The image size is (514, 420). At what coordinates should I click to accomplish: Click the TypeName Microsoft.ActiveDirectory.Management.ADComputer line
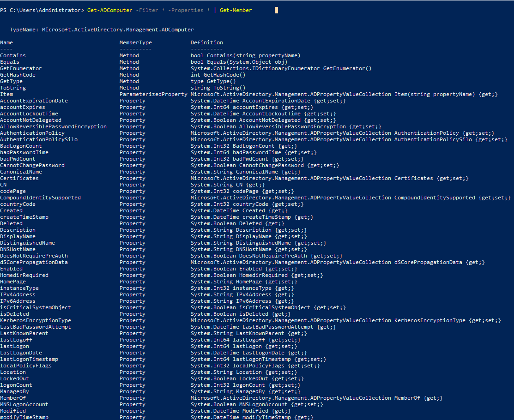click(102, 30)
